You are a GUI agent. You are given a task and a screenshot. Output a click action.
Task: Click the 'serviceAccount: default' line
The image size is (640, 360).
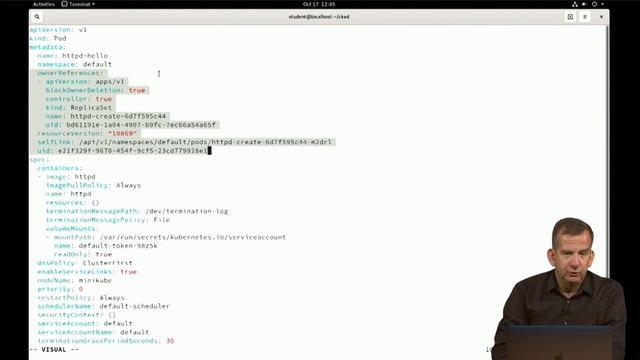[x=85, y=323]
